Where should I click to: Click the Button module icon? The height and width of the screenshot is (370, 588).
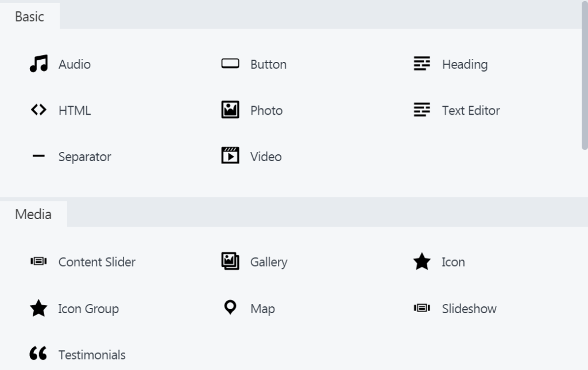click(x=230, y=64)
